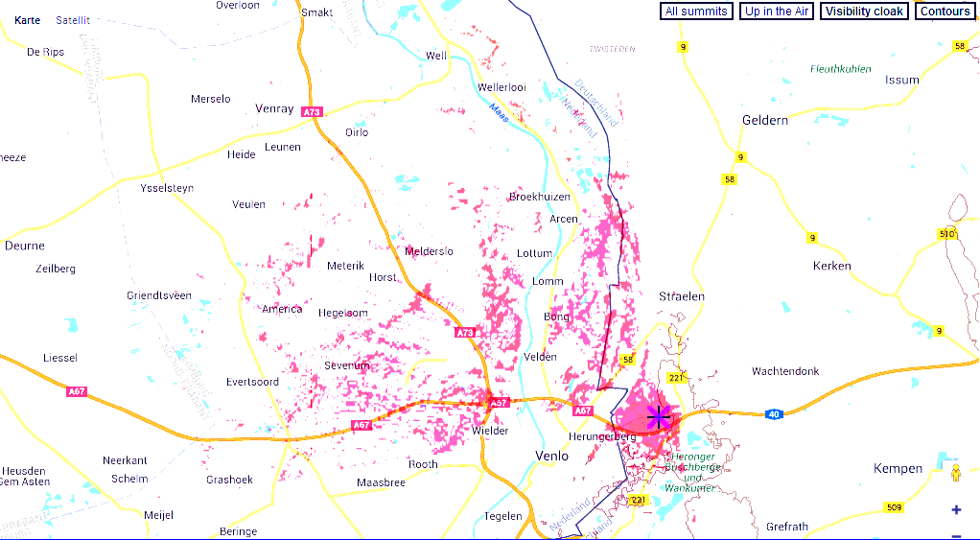Click the yellow 510 road shield

947,234
